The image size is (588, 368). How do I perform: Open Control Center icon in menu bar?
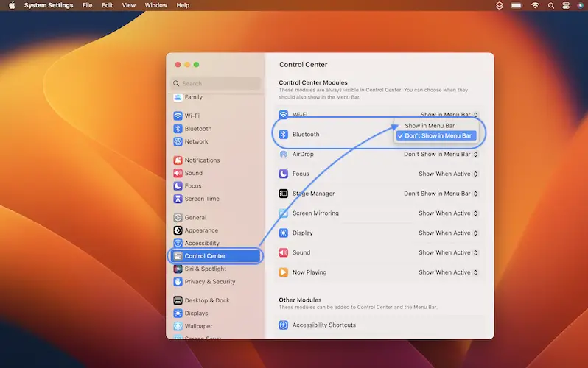[x=566, y=5]
